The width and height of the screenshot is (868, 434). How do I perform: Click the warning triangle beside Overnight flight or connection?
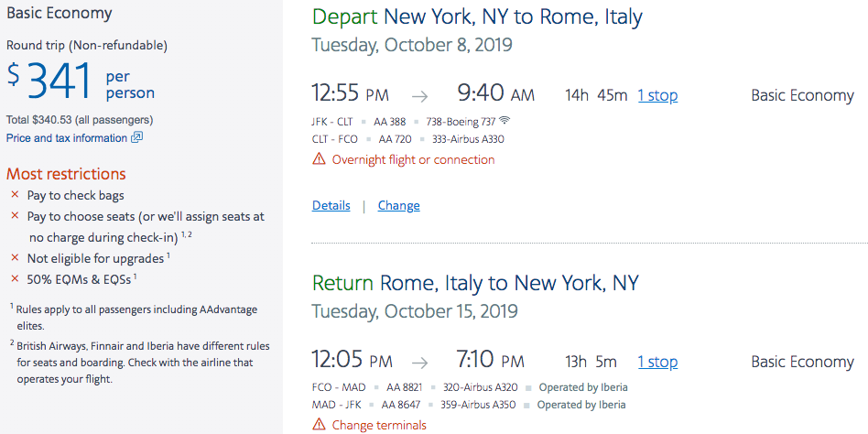click(x=319, y=159)
